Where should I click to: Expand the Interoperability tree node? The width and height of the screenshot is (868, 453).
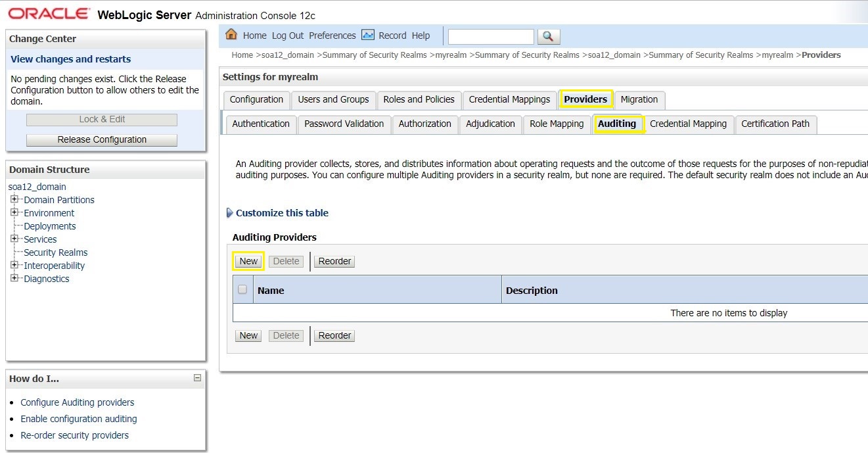pyautogui.click(x=14, y=265)
